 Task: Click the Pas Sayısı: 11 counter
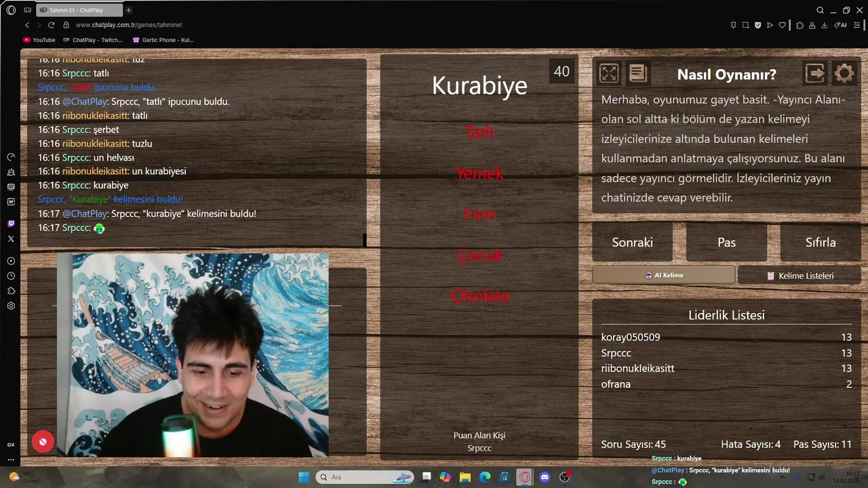pos(823,445)
